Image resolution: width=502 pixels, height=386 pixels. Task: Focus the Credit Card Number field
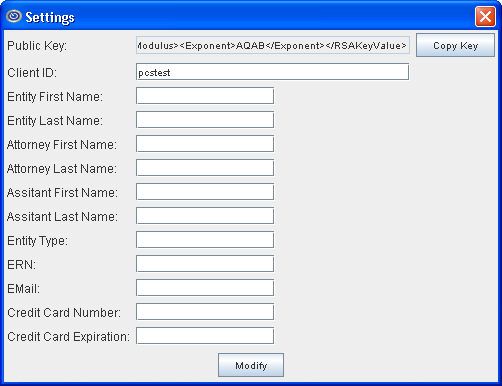click(205, 312)
